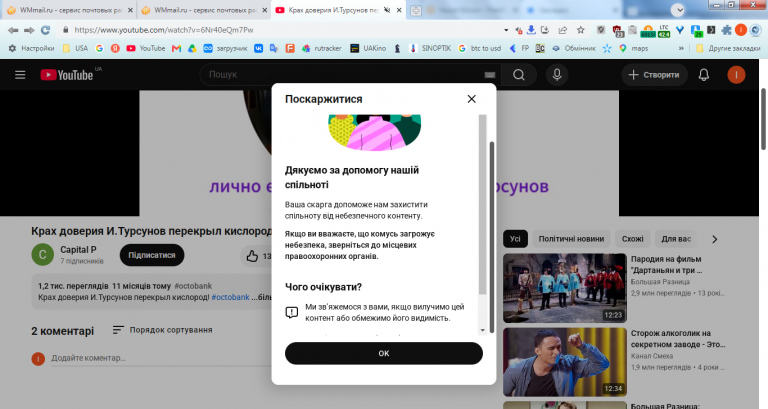Screen dimensions: 768x409
Task: Open the UAKino bookmark
Action: pos(368,48)
